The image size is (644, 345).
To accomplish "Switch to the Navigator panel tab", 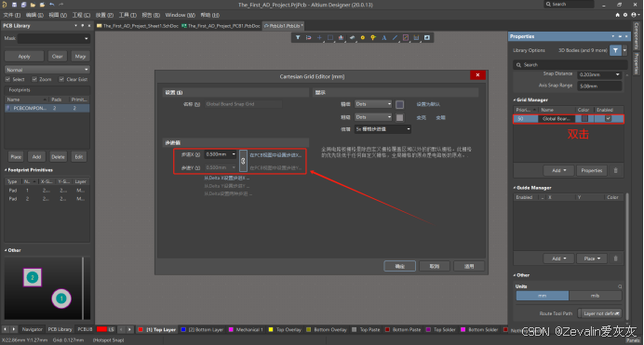I will (32, 329).
